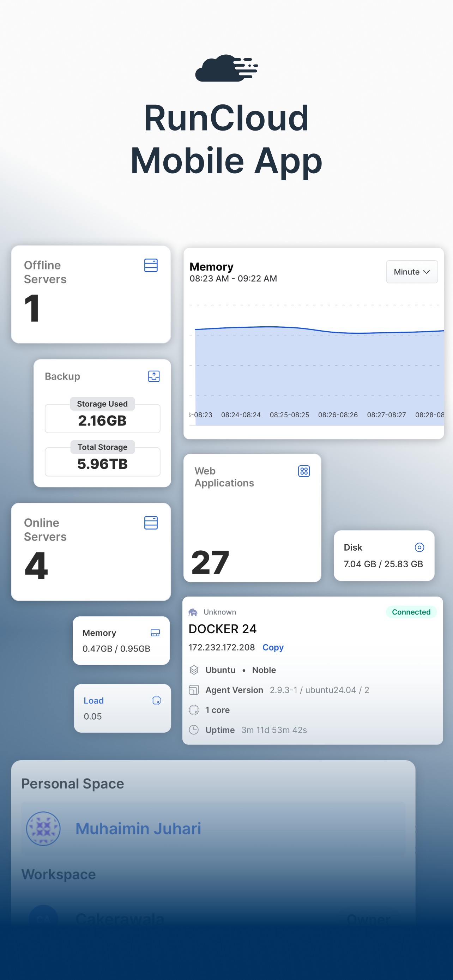Open the Online Servers card
453x980 pixels.
coord(91,552)
